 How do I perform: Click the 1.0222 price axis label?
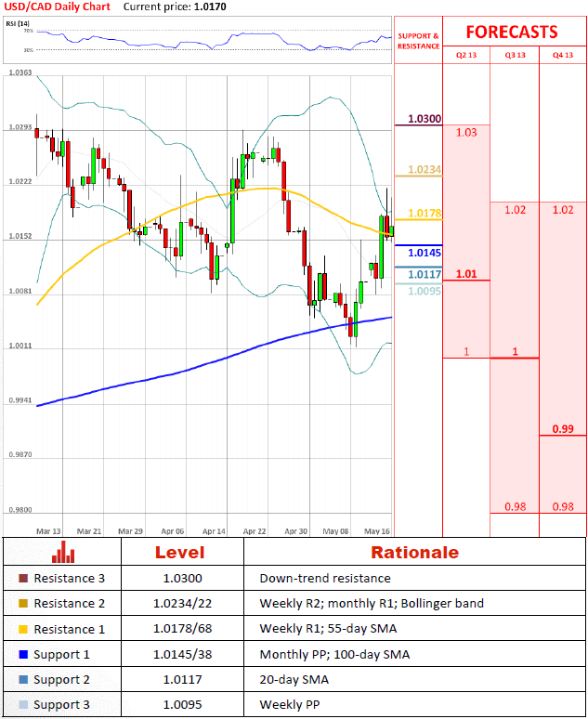pyautogui.click(x=20, y=181)
